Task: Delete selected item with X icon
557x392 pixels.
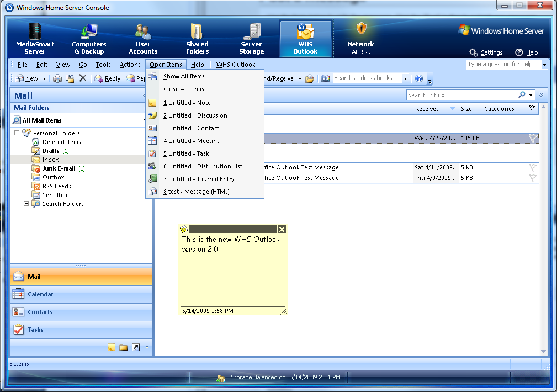Action: (x=83, y=78)
